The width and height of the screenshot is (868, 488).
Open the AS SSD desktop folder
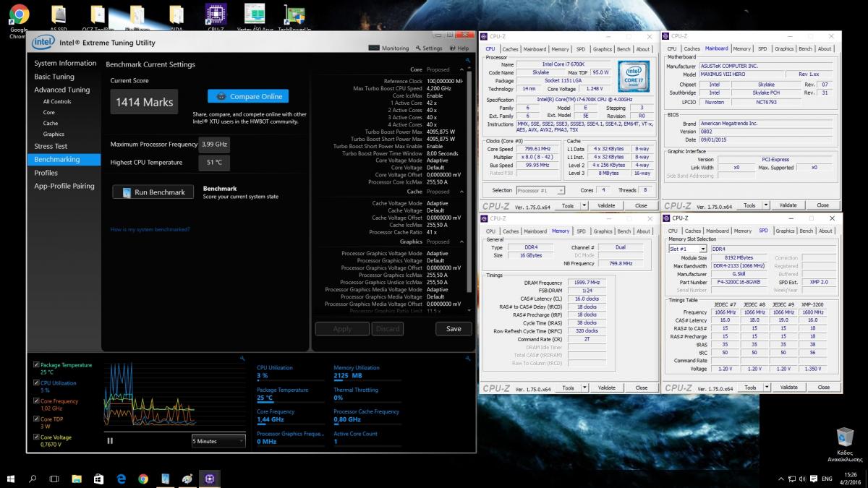[x=59, y=18]
